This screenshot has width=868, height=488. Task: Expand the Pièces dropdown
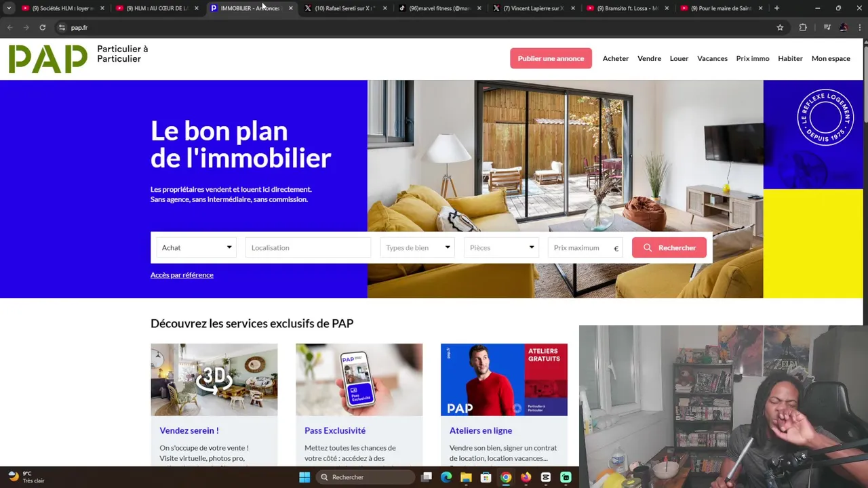502,247
